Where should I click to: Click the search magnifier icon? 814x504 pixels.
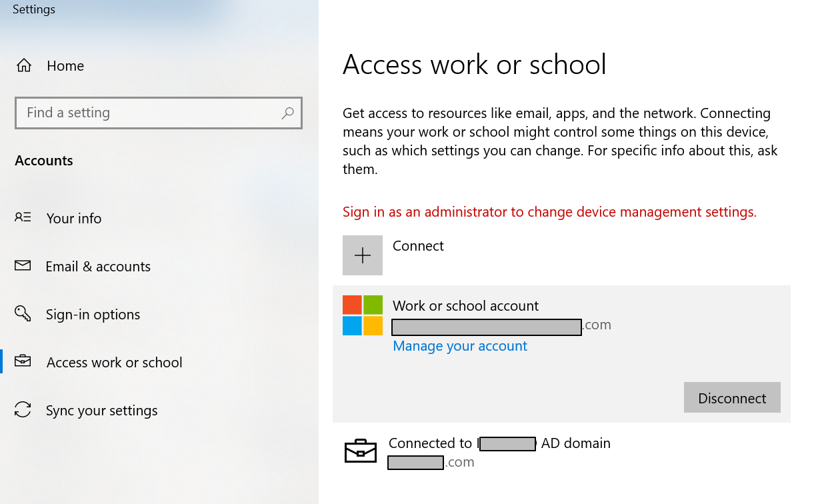coord(287,113)
